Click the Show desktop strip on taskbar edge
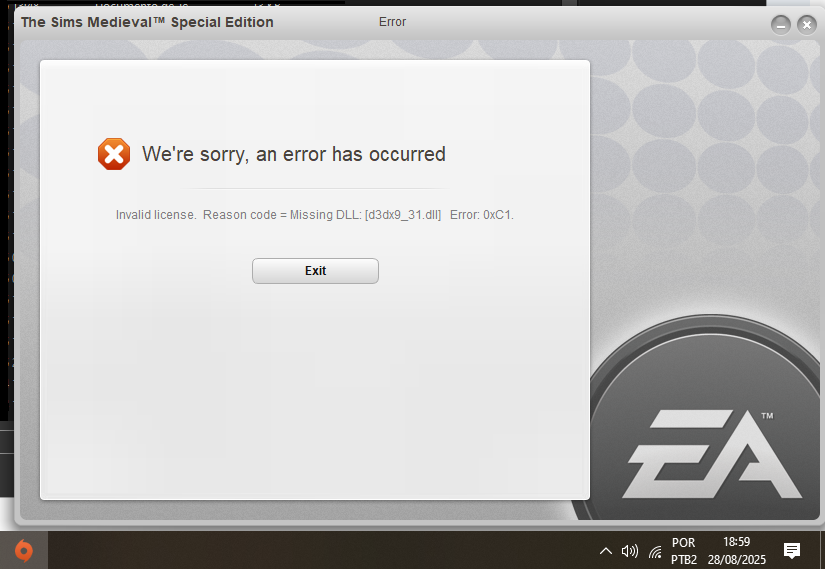The height and width of the screenshot is (569, 825). 822,551
